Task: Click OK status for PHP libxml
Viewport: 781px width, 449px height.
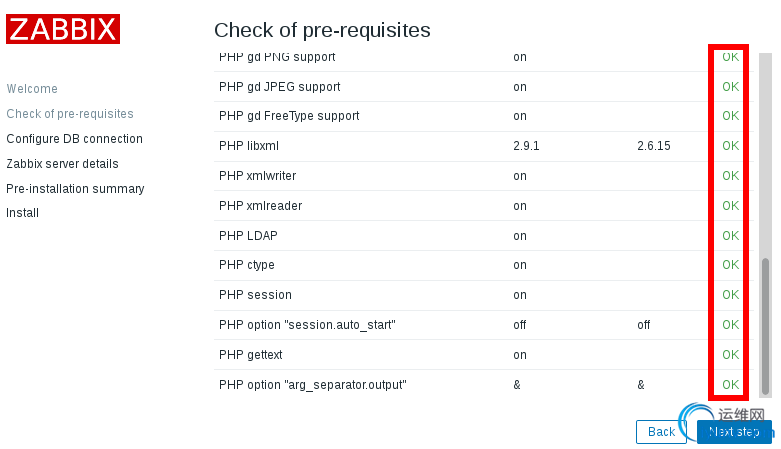Action: click(730, 146)
